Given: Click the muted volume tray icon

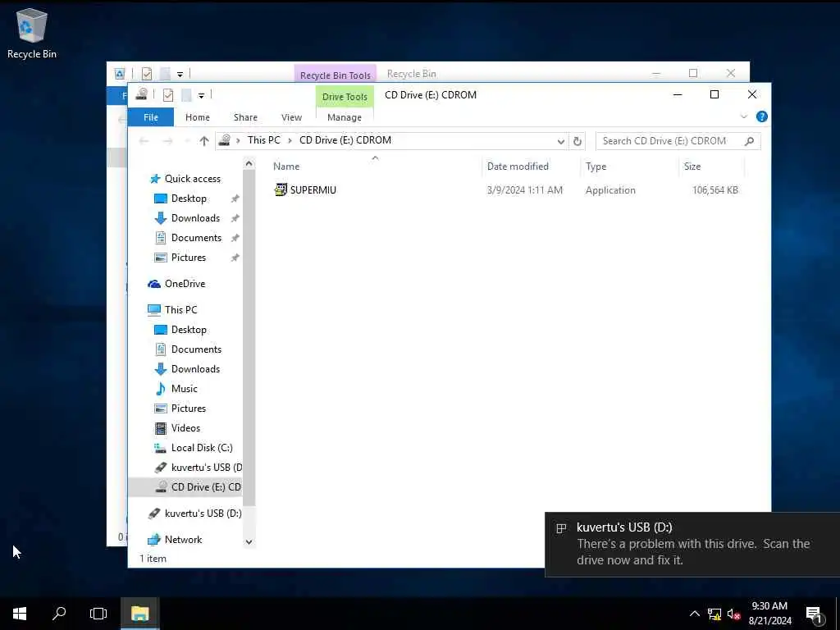Looking at the screenshot, I should pyautogui.click(x=733, y=614).
